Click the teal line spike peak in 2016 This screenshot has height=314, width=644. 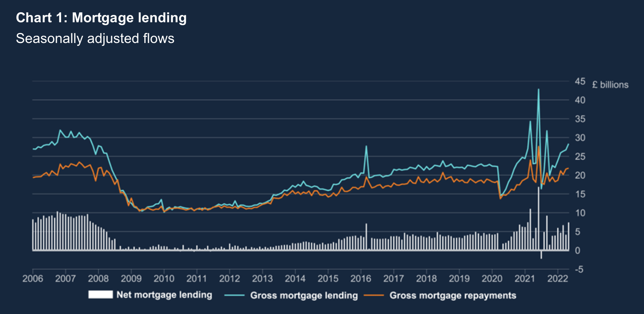[x=366, y=146]
